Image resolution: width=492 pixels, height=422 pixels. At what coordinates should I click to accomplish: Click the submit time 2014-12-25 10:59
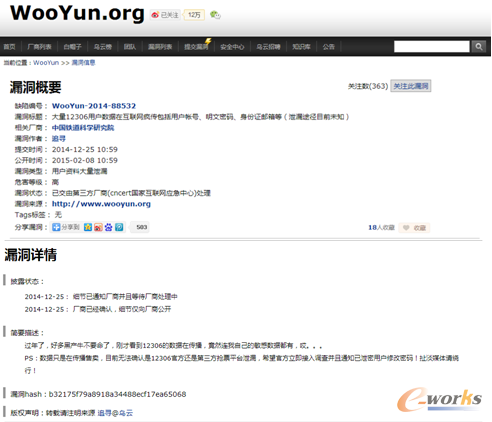(x=85, y=149)
